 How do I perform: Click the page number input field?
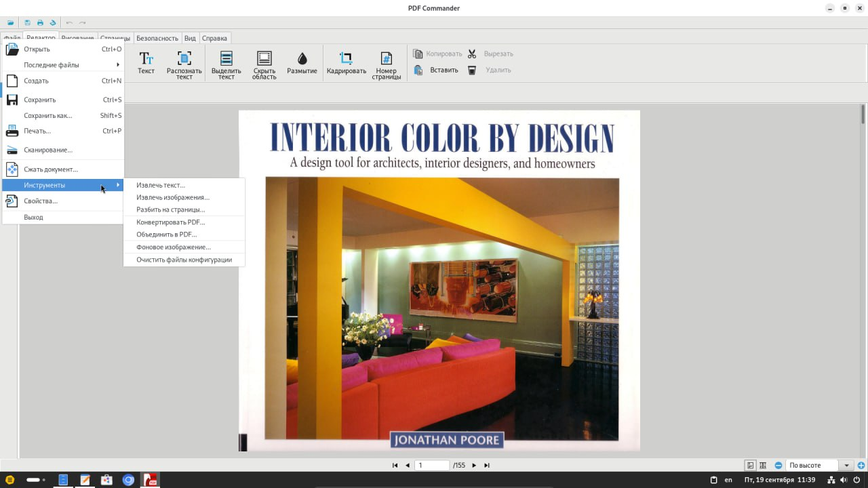pos(432,466)
